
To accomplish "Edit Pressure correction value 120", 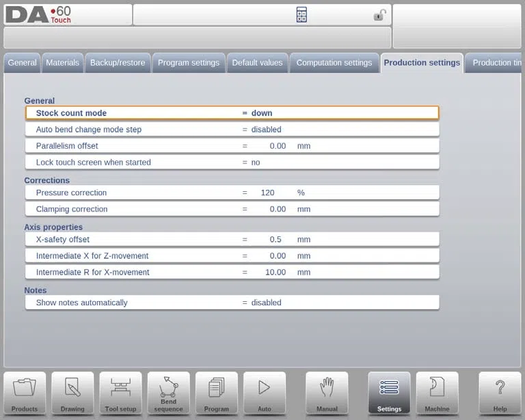I will coord(267,193).
